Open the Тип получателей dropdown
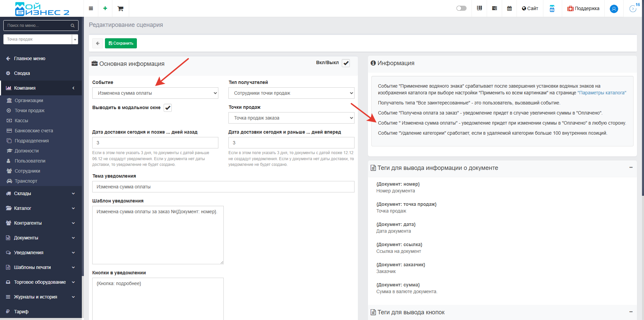Image resolution: width=644 pixels, height=320 pixels. click(291, 93)
